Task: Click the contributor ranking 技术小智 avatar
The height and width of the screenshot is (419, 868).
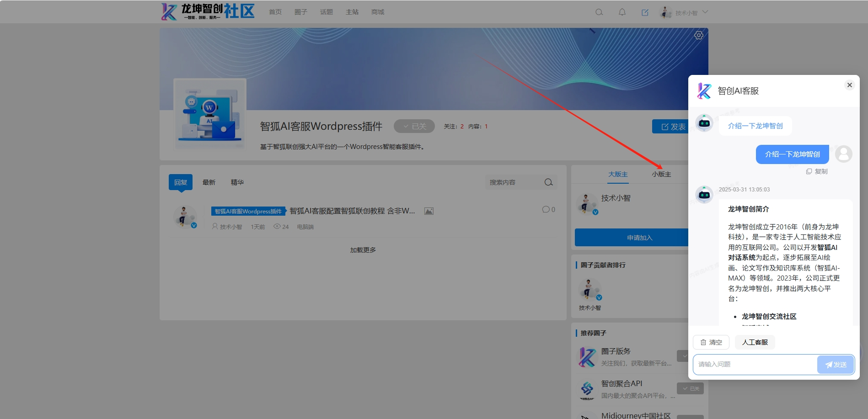Action: pyautogui.click(x=590, y=289)
